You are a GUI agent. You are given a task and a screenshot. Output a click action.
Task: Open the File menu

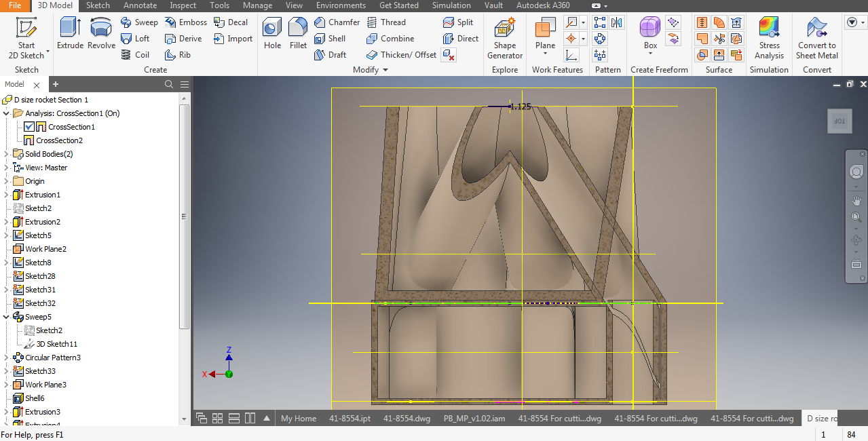pos(15,5)
